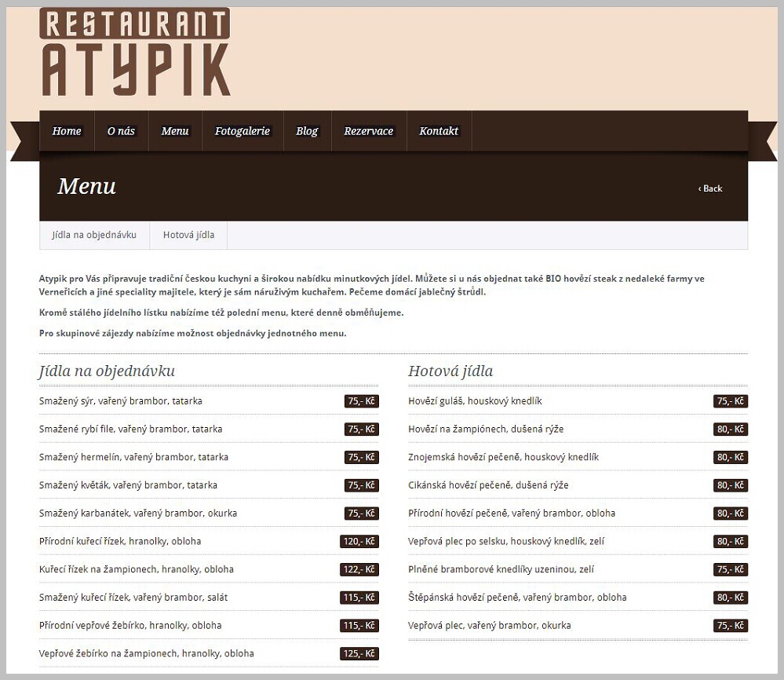784x680 pixels.
Task: Click the 80 Kč price for Znojemská pečeně
Action: pos(730,457)
